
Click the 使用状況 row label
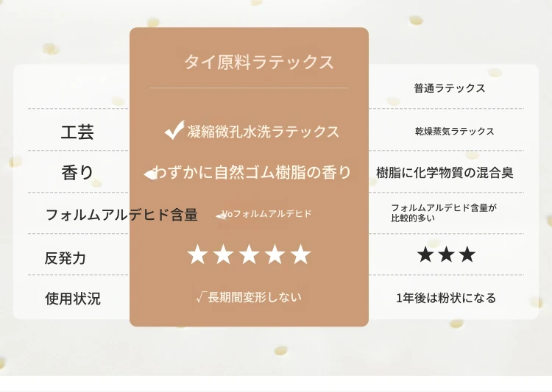[73, 299]
